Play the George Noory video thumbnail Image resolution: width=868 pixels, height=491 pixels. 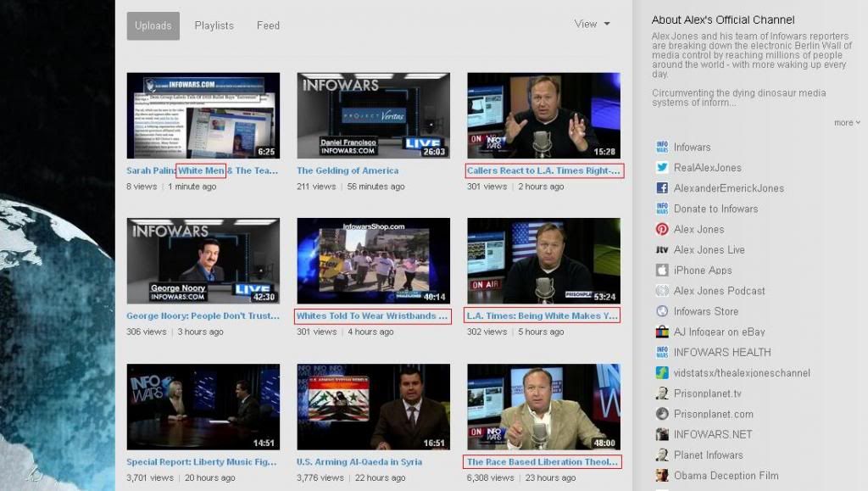click(x=203, y=260)
